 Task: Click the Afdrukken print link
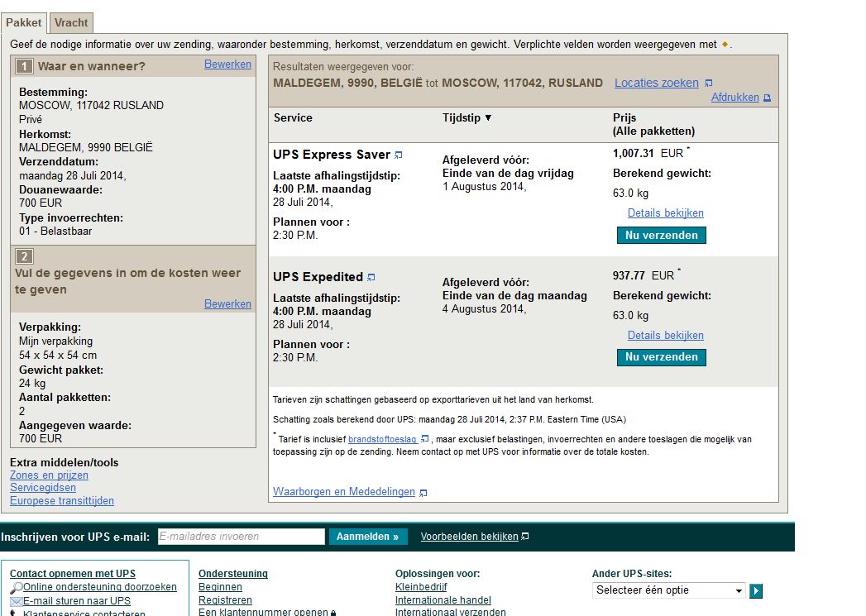[734, 97]
